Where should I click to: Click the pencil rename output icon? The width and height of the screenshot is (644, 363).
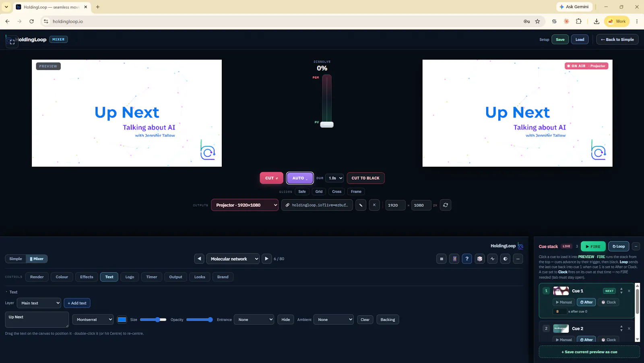point(361,205)
